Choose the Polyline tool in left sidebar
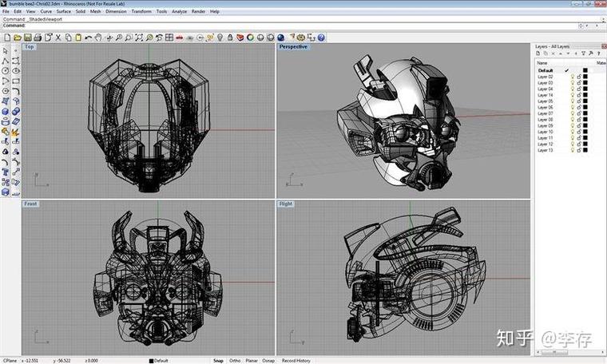Image resolution: width=607 pixels, height=364 pixels. (x=6, y=61)
